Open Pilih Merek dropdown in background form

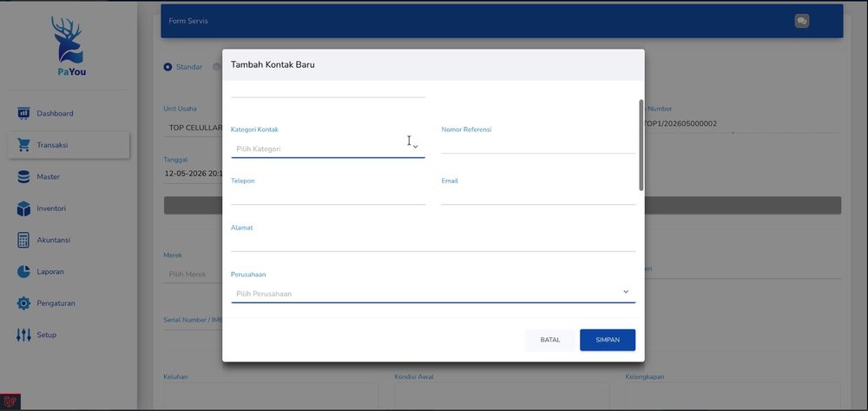pos(192,275)
